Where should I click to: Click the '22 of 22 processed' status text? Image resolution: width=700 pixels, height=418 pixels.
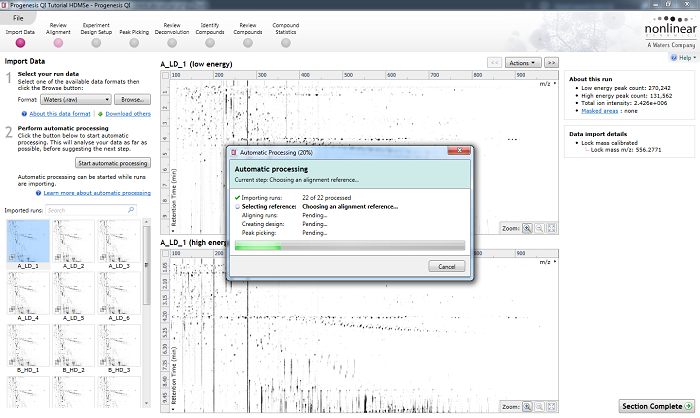(327, 197)
